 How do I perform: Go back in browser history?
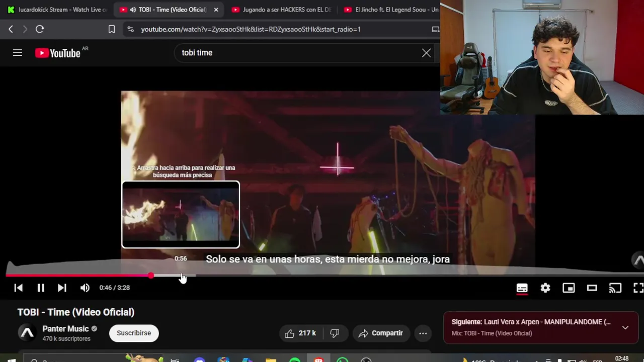click(x=11, y=29)
